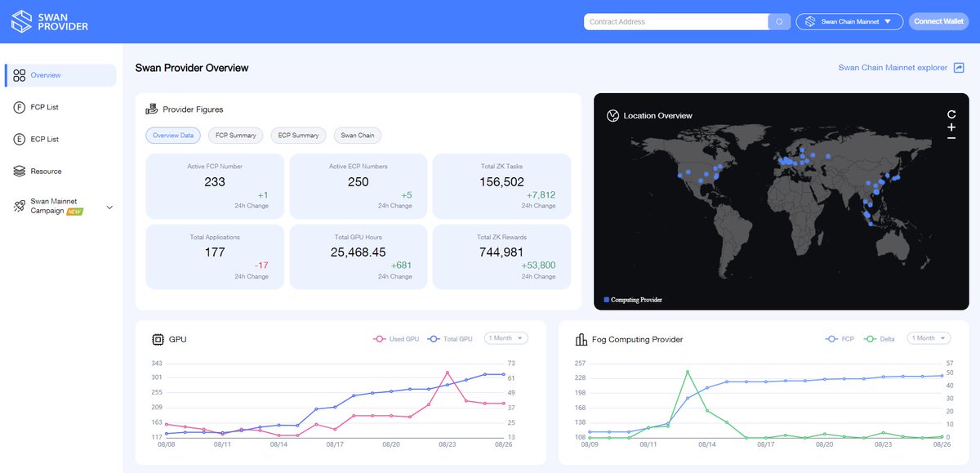Image resolution: width=980 pixels, height=473 pixels.
Task: Click the Active FCP Number card
Action: 215,186
